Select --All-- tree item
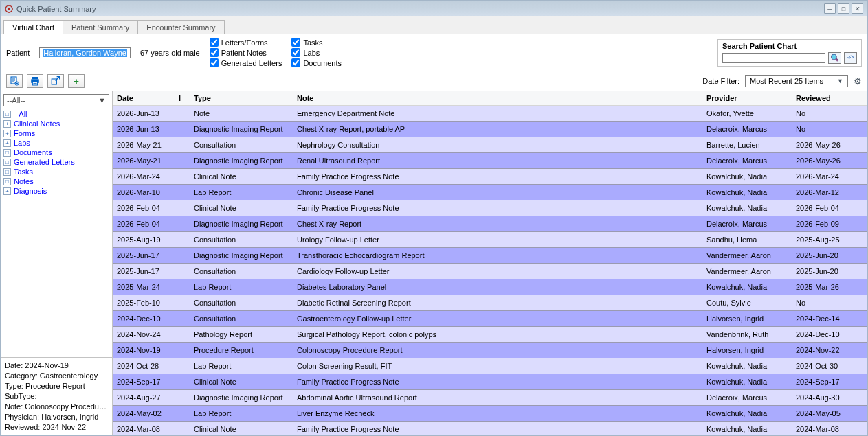The height and width of the screenshot is (436, 868). coord(23,114)
